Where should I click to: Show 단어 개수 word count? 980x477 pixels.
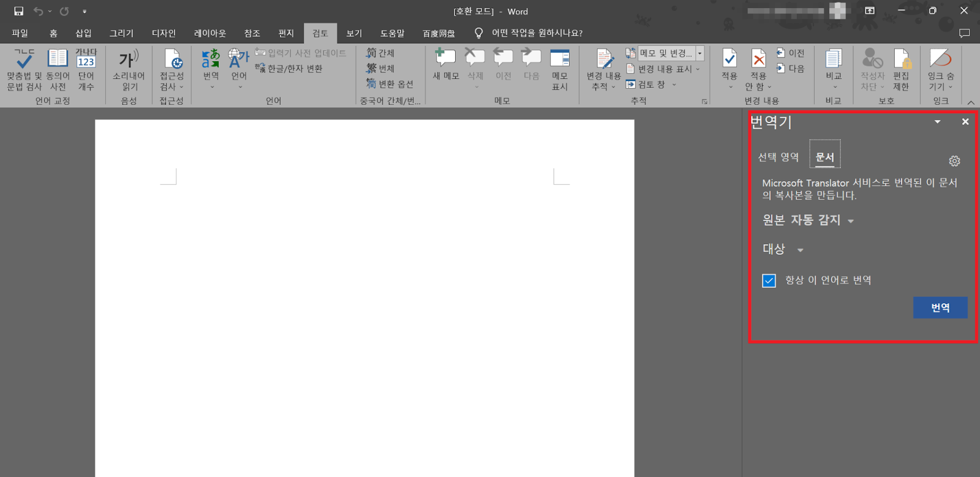pos(86,70)
